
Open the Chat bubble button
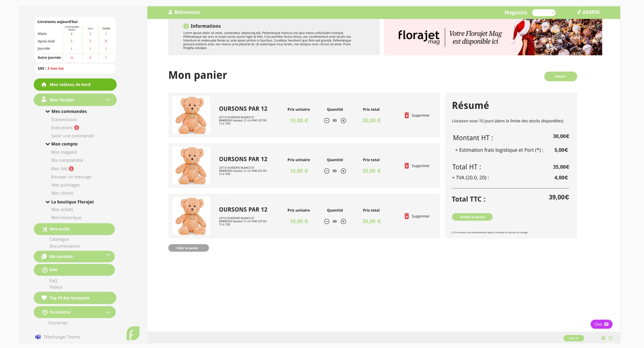pos(601,324)
